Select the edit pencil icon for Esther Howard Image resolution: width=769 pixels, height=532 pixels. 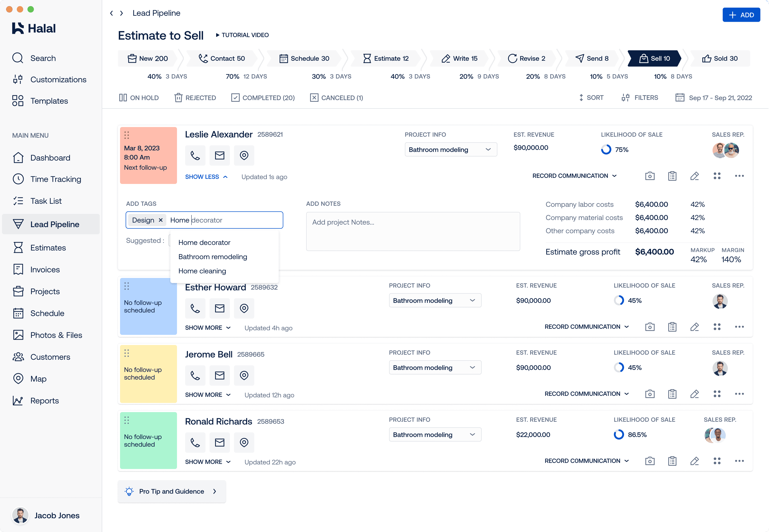[x=694, y=327]
